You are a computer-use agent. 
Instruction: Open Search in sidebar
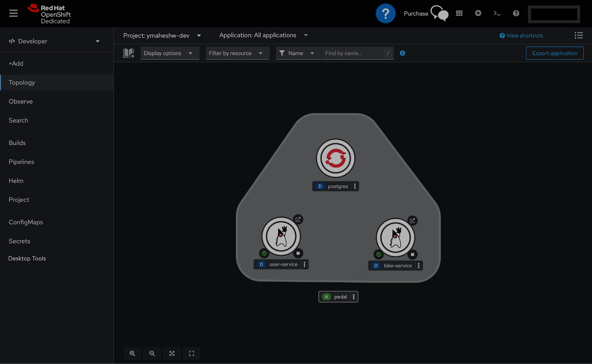pyautogui.click(x=57, y=120)
